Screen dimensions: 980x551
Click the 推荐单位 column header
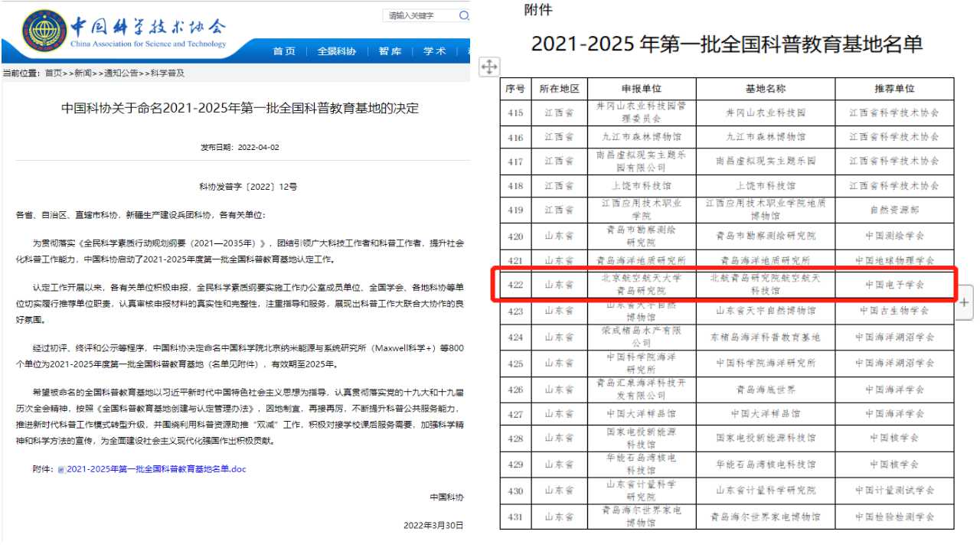point(894,89)
